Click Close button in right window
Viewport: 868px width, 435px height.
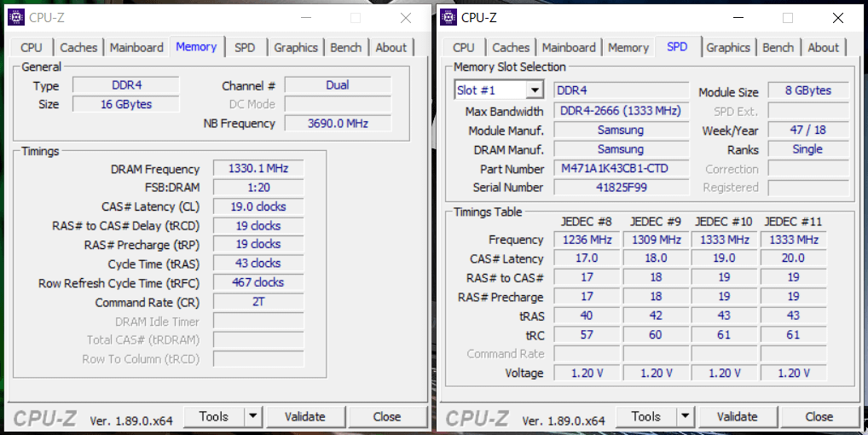pos(819,416)
